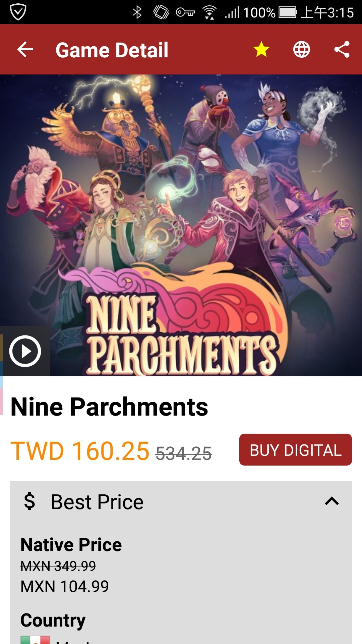The height and width of the screenshot is (644, 362).
Task: Tap the Best Price header label
Action: coord(97,502)
